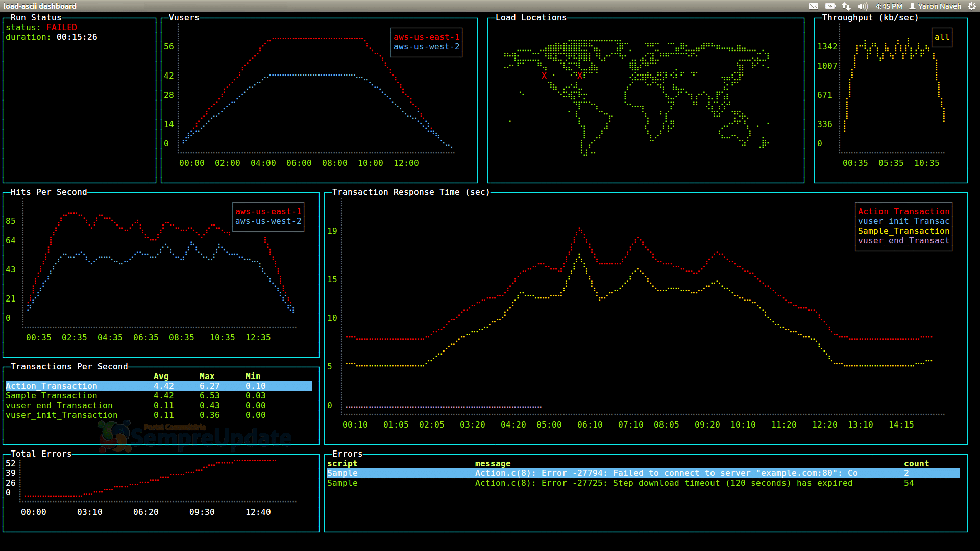Screen dimensions: 980x551
Task: Click the Hits Per Second panel title
Action: pos(48,192)
